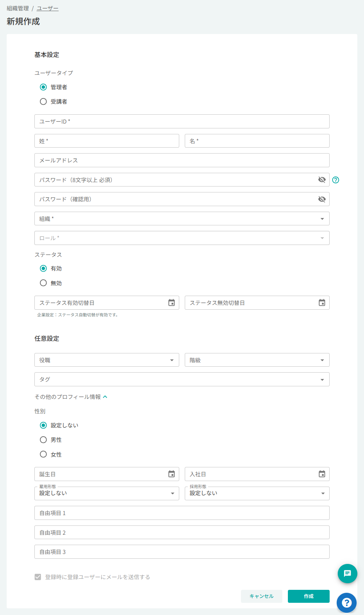Image resolution: width=364 pixels, height=615 pixels.
Task: Choose 女性 for gender
Action: coord(43,454)
